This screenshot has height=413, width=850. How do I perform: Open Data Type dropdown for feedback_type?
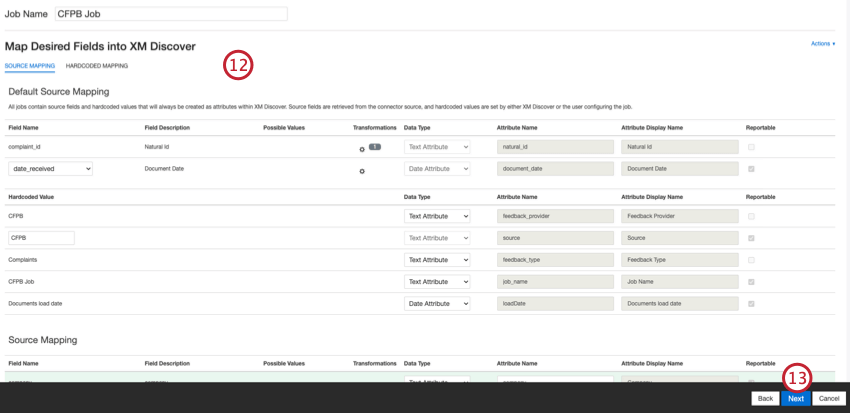click(437, 260)
